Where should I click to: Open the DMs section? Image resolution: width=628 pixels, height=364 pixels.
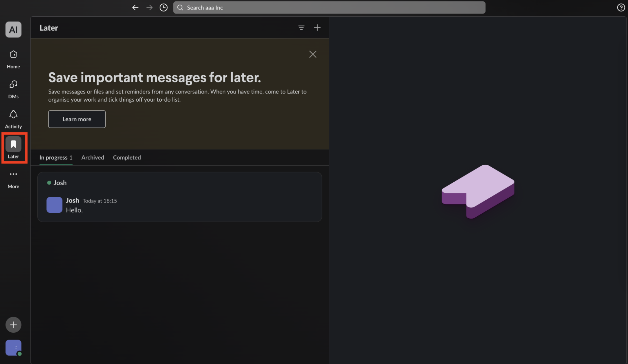click(13, 89)
